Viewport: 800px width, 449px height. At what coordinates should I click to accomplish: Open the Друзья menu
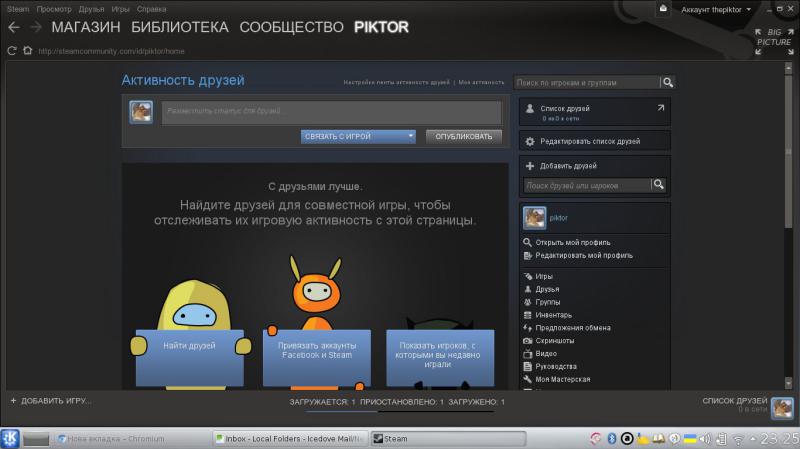(x=91, y=9)
